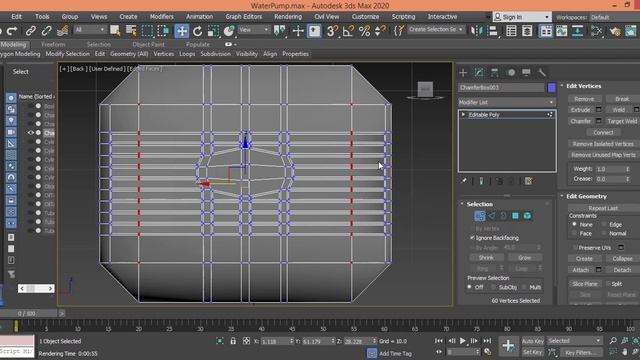The height and width of the screenshot is (360, 640).
Task: Open the Modifier List dropdown
Action: (507, 102)
